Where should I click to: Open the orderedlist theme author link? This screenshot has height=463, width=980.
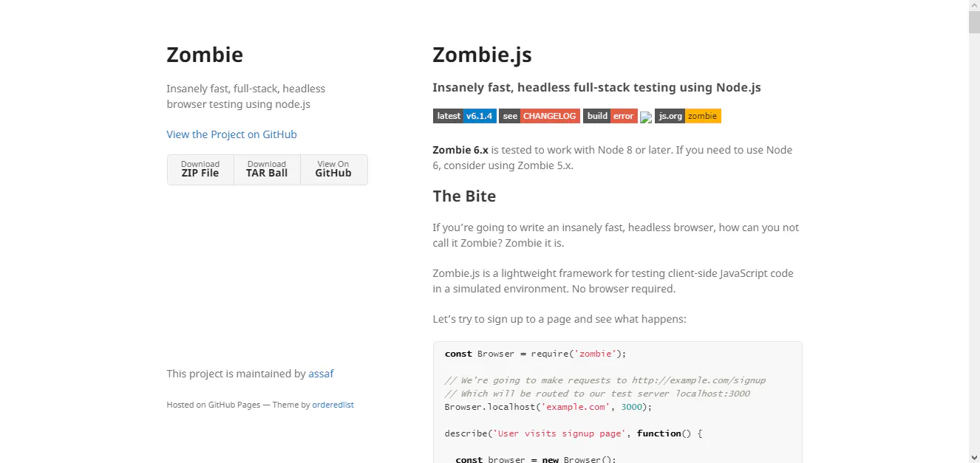(333, 405)
